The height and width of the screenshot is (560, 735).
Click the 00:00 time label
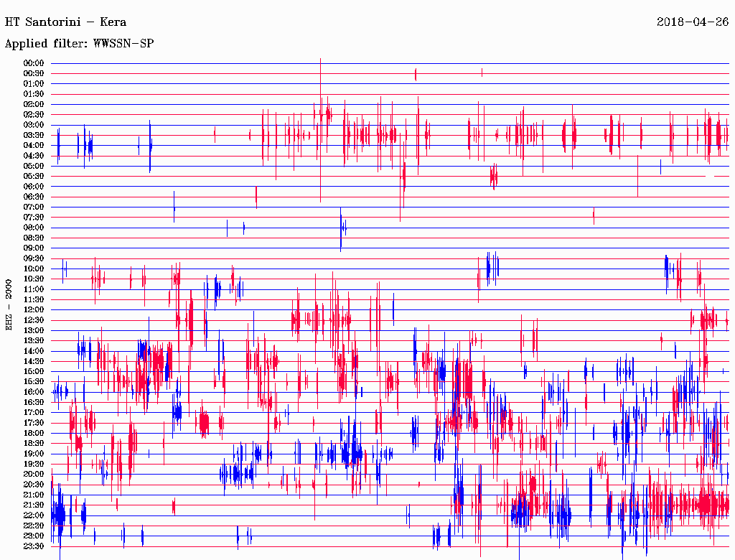point(34,63)
